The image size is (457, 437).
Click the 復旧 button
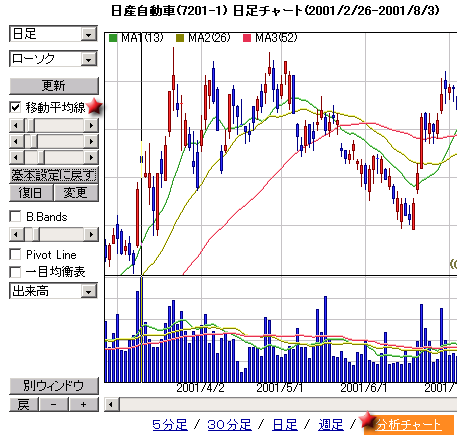31,193
